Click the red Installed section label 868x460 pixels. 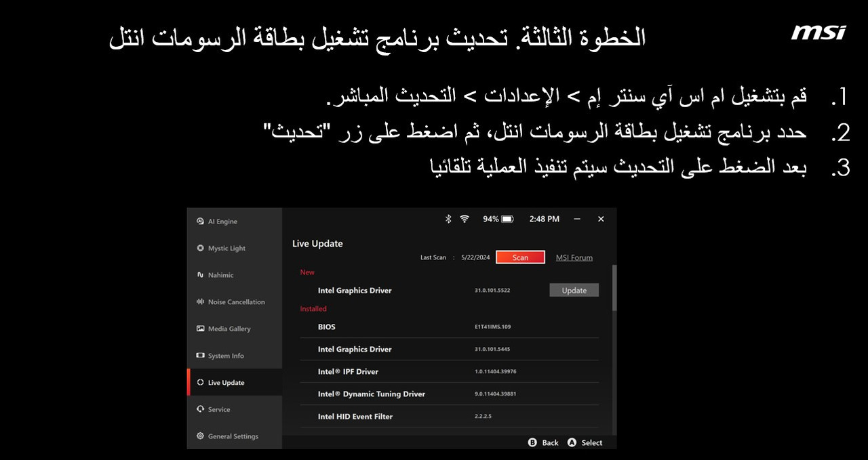[x=313, y=309]
